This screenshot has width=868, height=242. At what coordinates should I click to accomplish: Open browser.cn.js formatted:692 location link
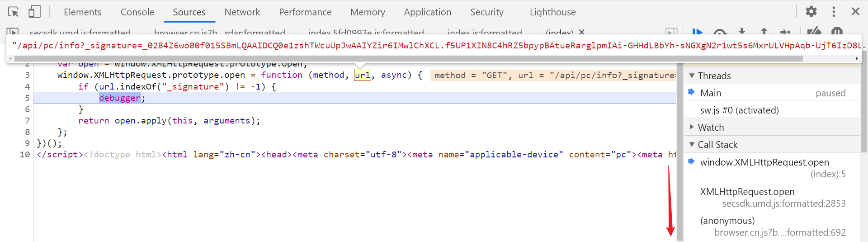point(780,233)
